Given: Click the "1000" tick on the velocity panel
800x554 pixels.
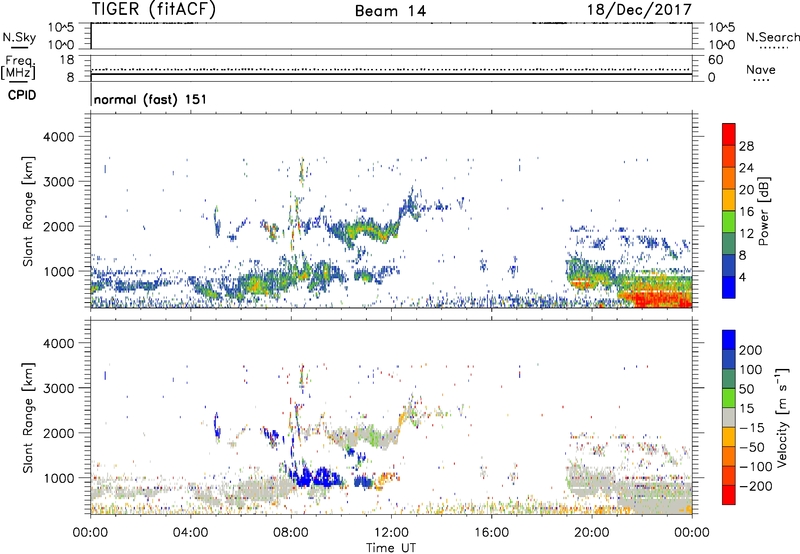Looking at the screenshot, I should click(59, 478).
